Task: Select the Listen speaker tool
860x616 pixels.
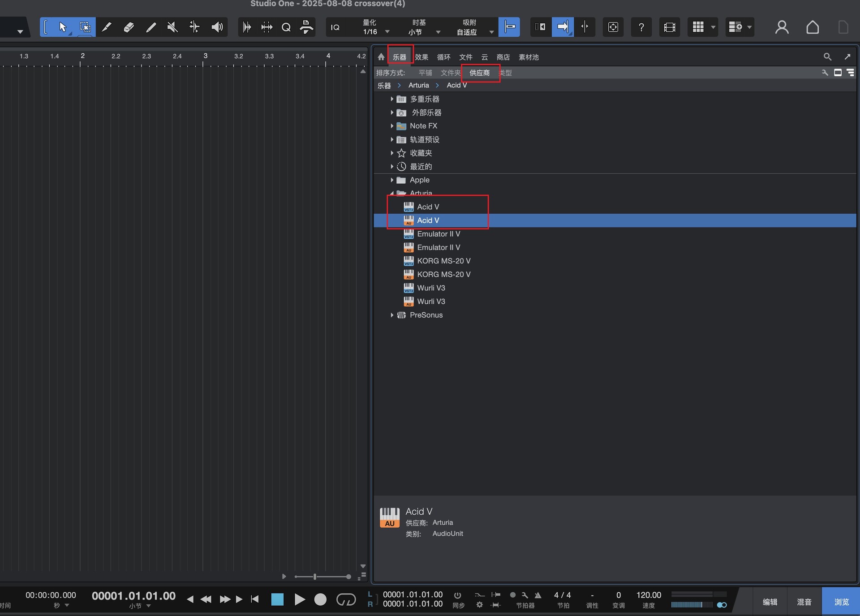Action: pyautogui.click(x=217, y=27)
